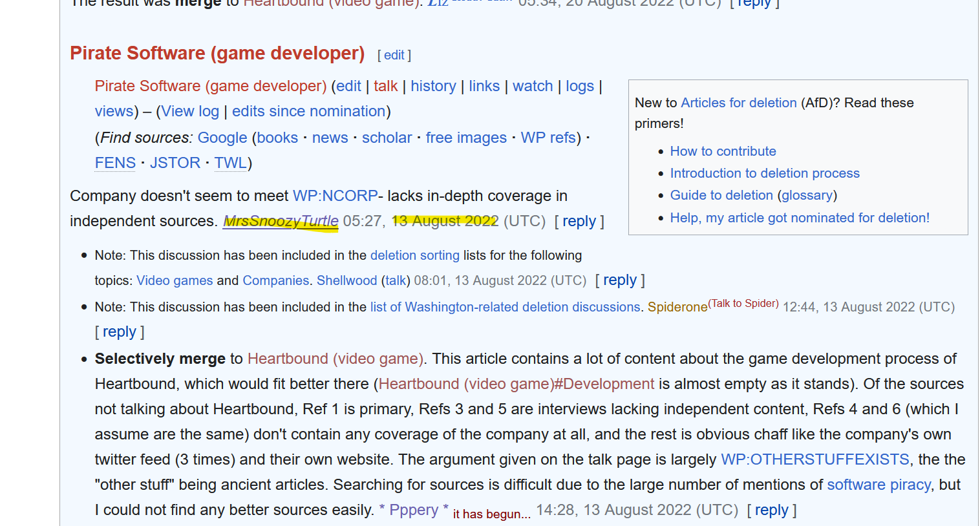Click the article 'edit' link in parentheses
The width and height of the screenshot is (980, 526).
pyautogui.click(x=348, y=86)
